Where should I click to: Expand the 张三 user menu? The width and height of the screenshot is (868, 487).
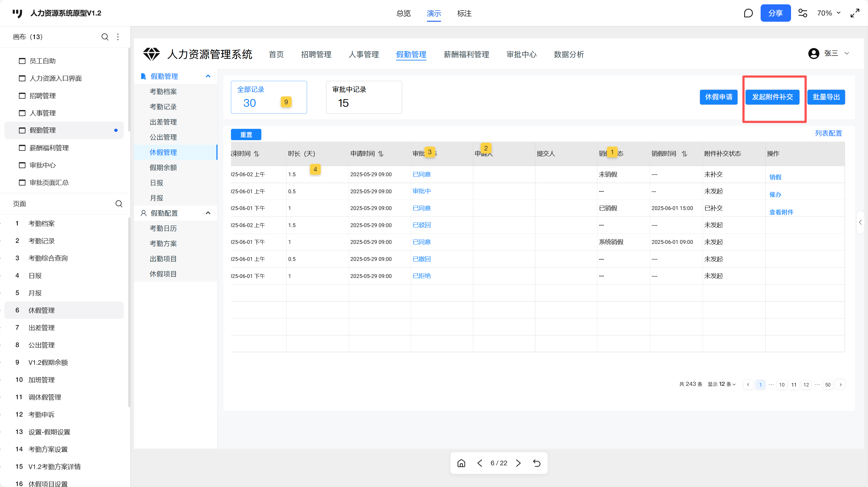tap(847, 53)
